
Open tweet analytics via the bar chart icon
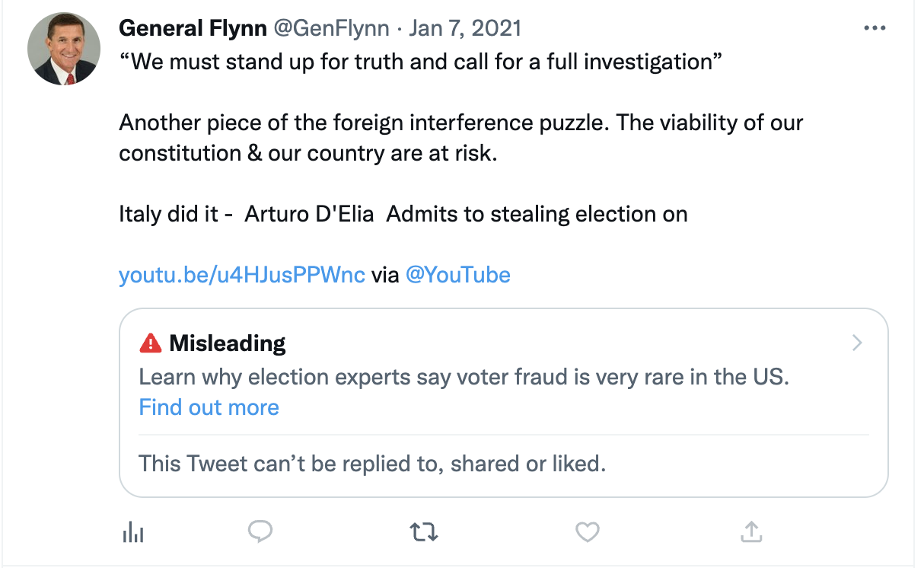click(x=133, y=532)
